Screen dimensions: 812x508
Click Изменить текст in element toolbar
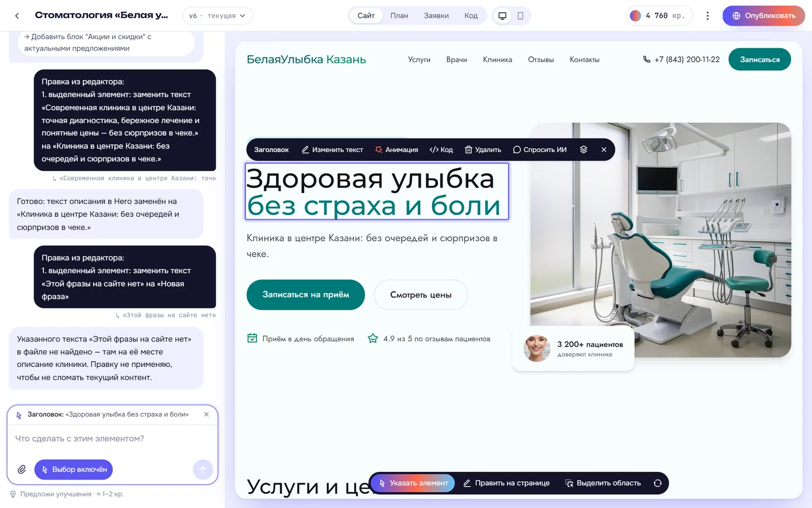click(332, 150)
